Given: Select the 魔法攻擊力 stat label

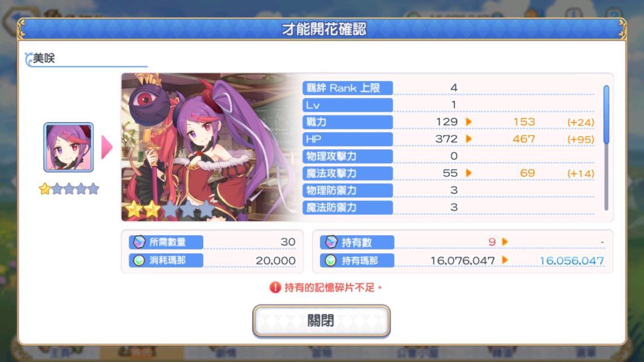Looking at the screenshot, I should click(347, 174).
